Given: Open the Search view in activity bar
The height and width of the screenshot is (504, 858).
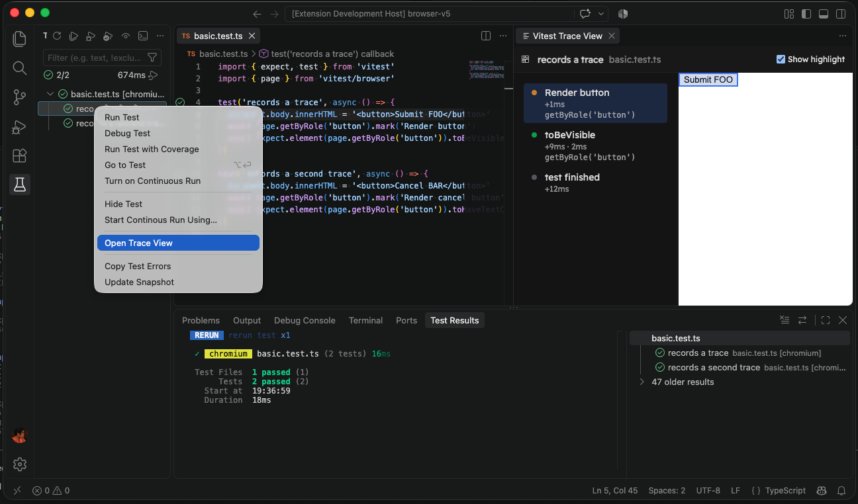Looking at the screenshot, I should (x=20, y=68).
